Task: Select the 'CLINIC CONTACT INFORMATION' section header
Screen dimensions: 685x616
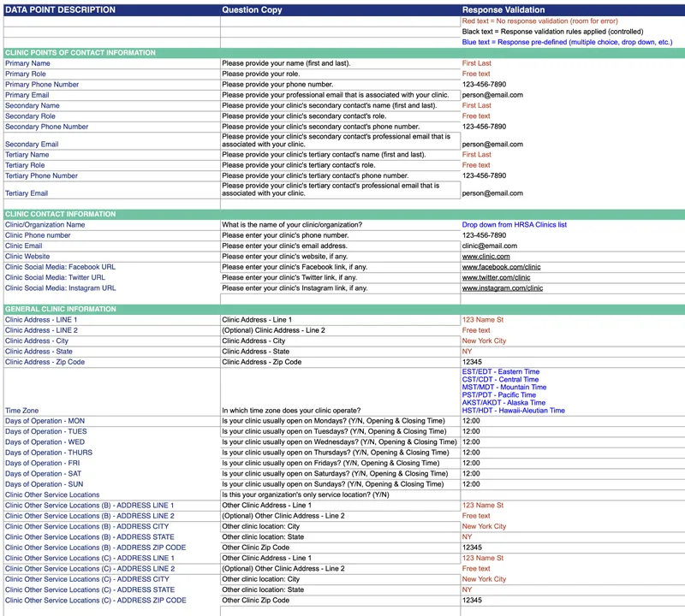Action: click(344, 215)
